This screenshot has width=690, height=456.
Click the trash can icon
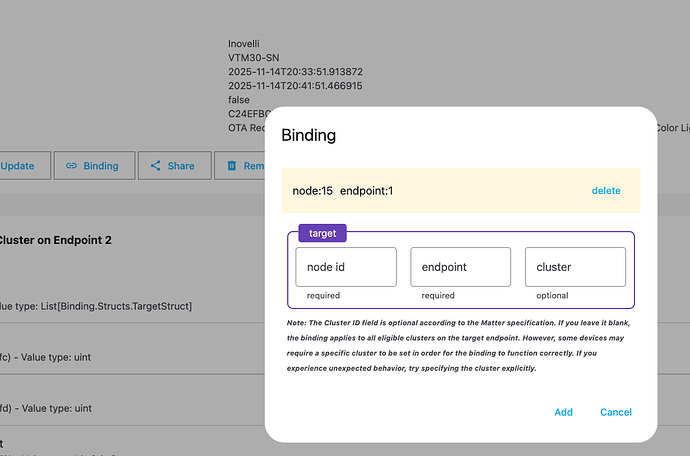(232, 166)
